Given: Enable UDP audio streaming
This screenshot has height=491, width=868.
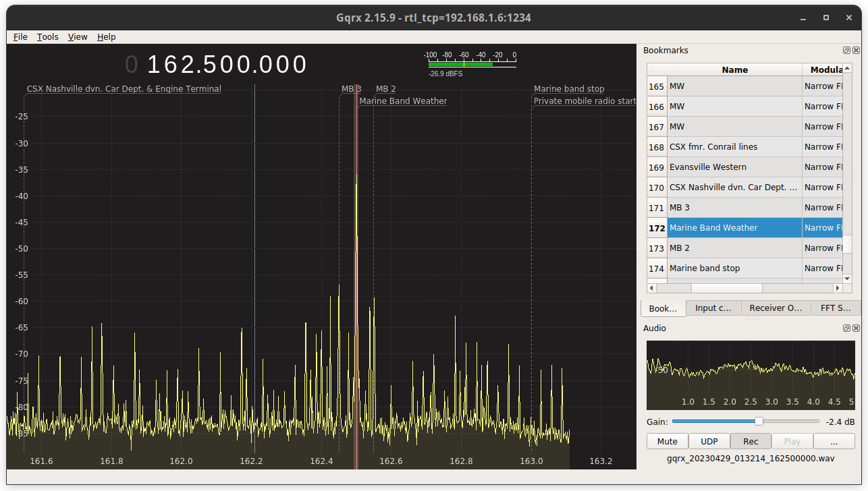Looking at the screenshot, I should coord(709,440).
